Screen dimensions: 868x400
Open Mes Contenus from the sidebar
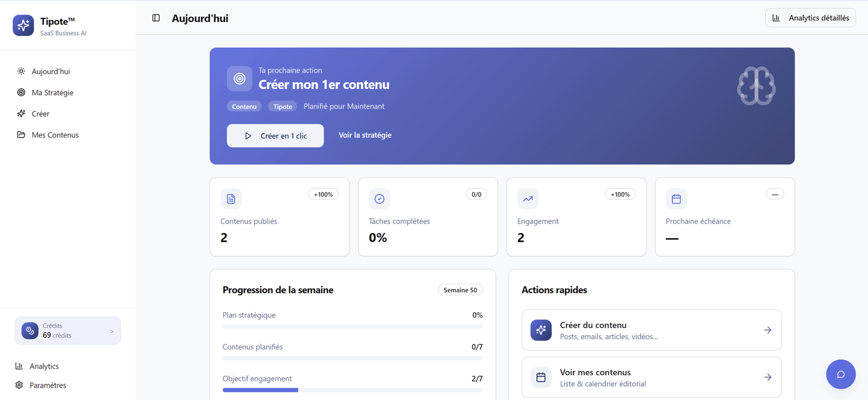tap(55, 135)
